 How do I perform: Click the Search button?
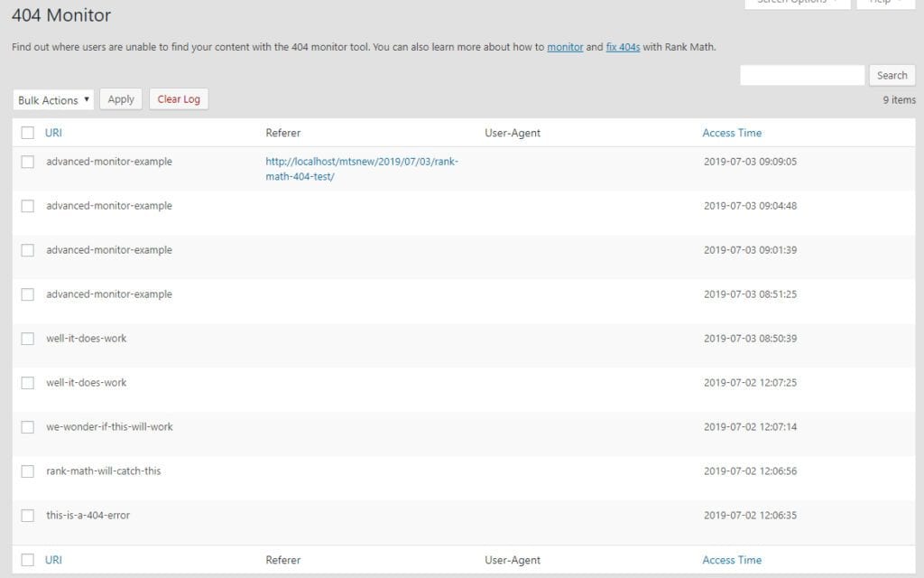tap(892, 76)
